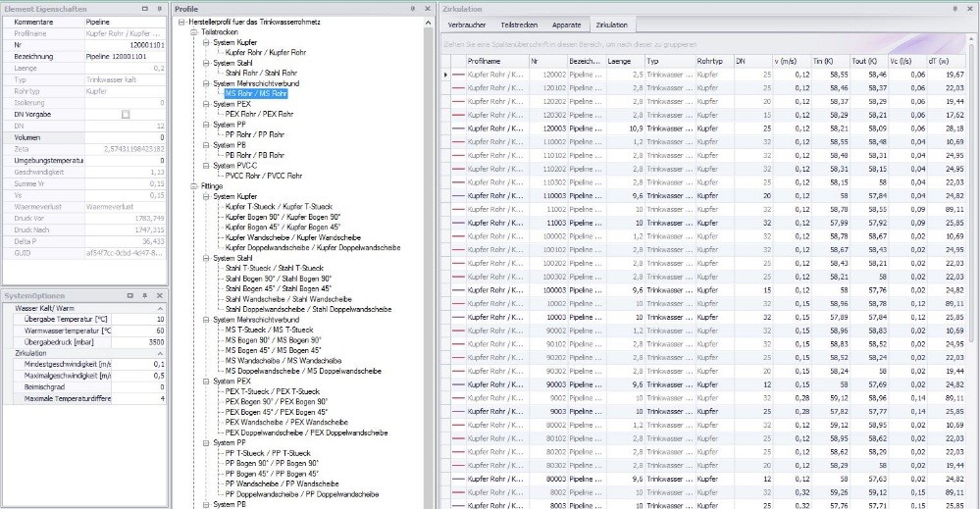The image size is (980, 509).
Task: Select the Zirkulation tab
Action: (x=611, y=25)
